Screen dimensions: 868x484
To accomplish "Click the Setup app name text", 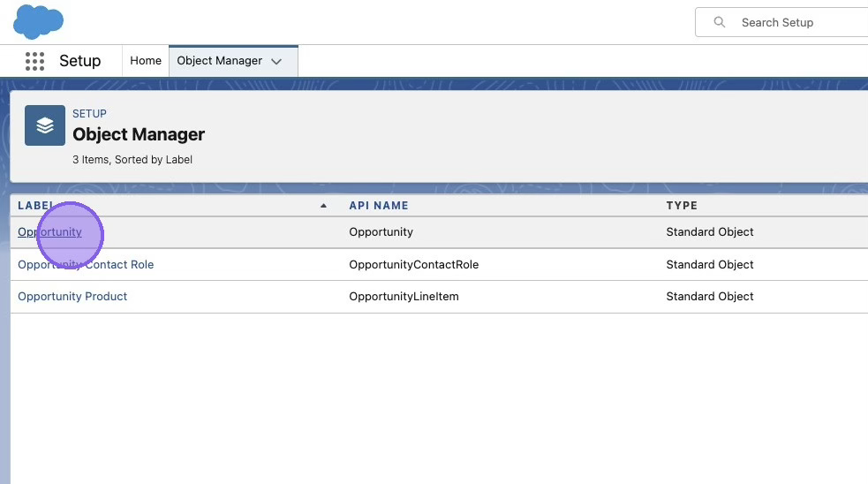I will pyautogui.click(x=80, y=61).
